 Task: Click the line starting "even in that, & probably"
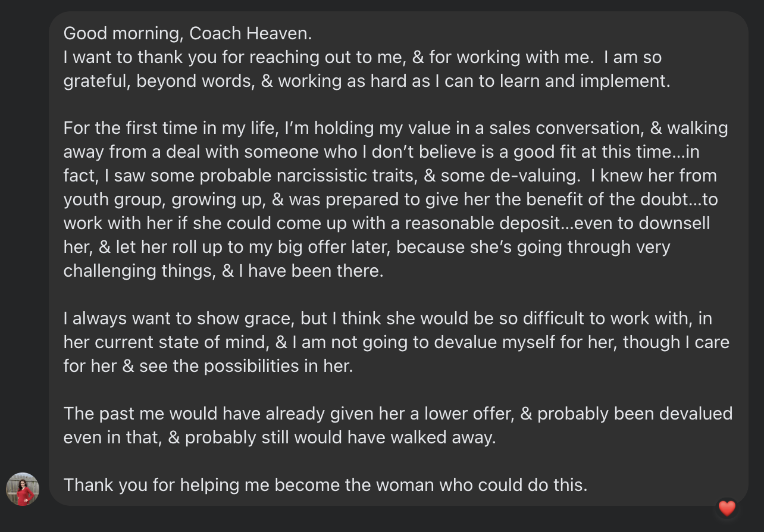point(279,437)
